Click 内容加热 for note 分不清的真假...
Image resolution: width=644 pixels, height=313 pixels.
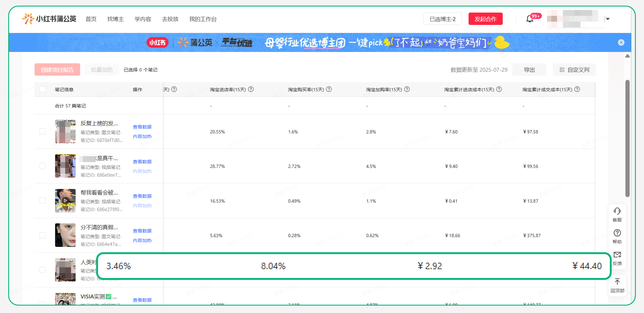point(142,240)
